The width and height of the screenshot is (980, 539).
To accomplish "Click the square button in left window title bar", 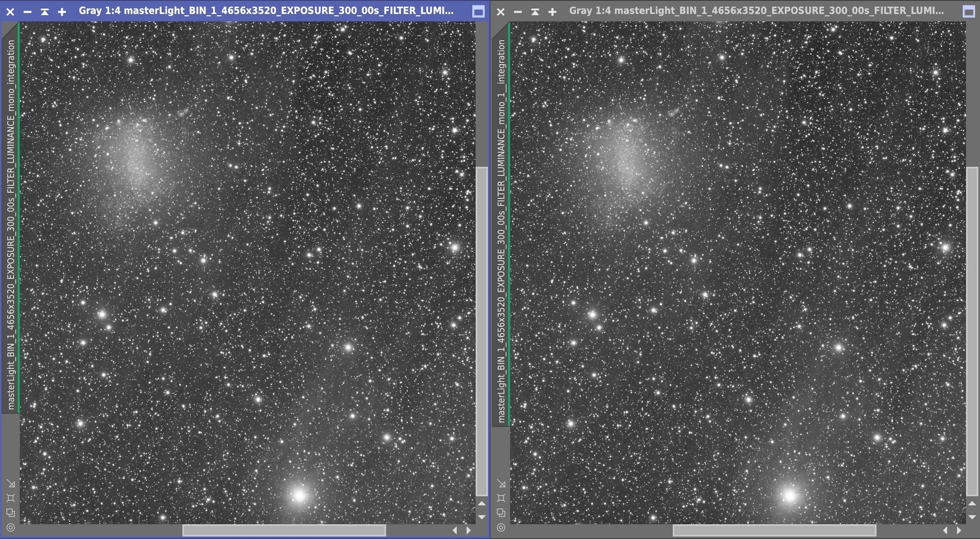I will tap(478, 11).
